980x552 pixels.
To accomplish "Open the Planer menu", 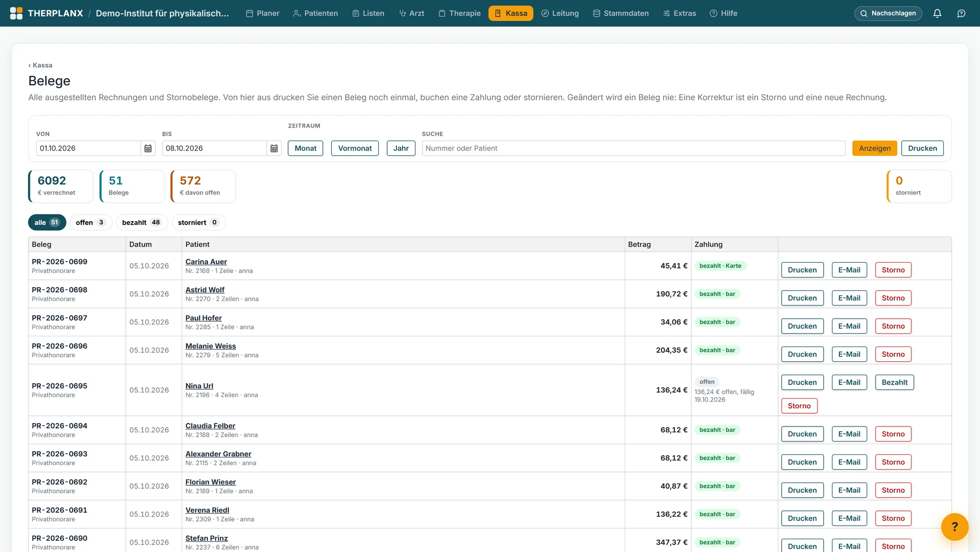I will (263, 13).
